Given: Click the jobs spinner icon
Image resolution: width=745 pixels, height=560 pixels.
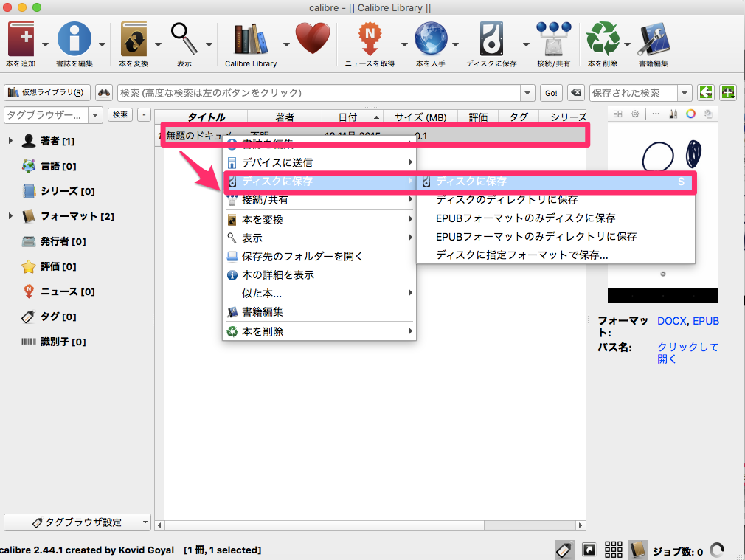Looking at the screenshot, I should pos(717,550).
